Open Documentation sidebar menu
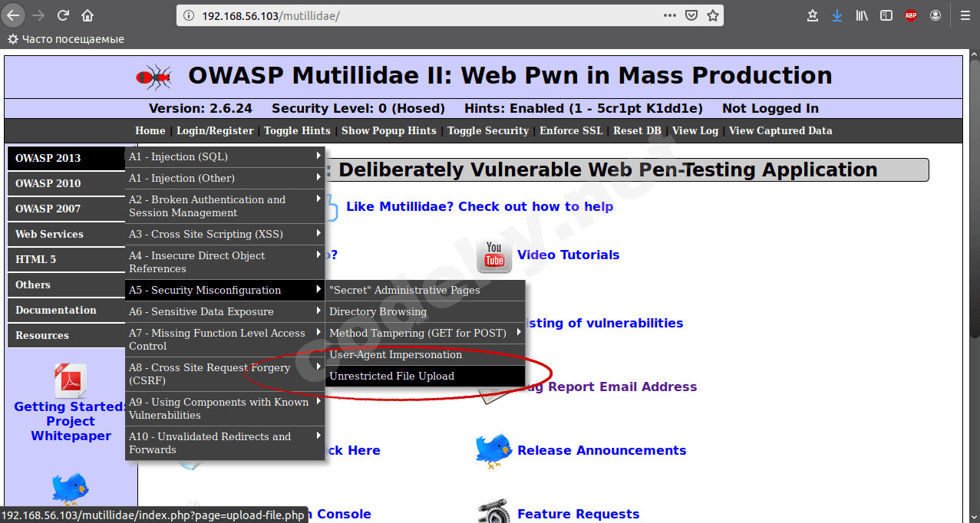 66,310
